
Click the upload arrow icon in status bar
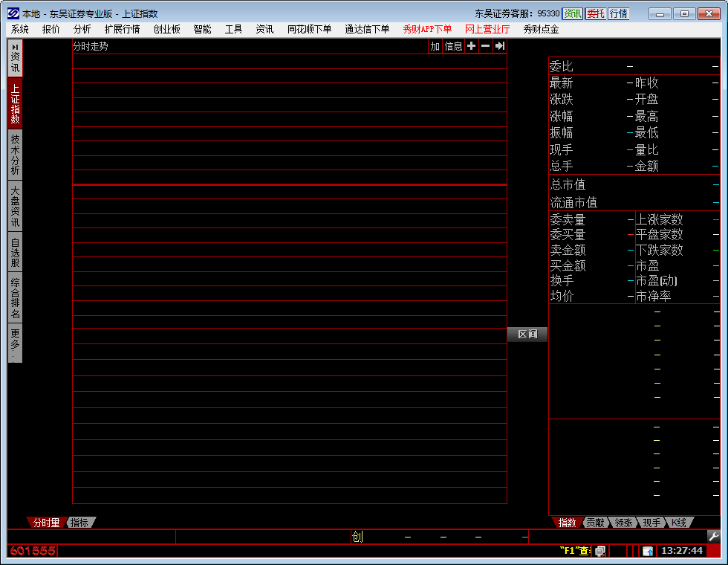tap(648, 551)
